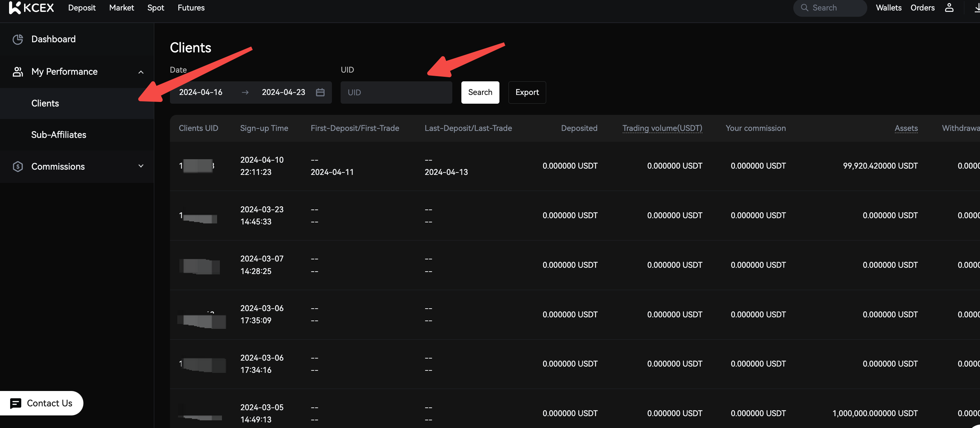Open the Wallets link in header

click(888, 8)
